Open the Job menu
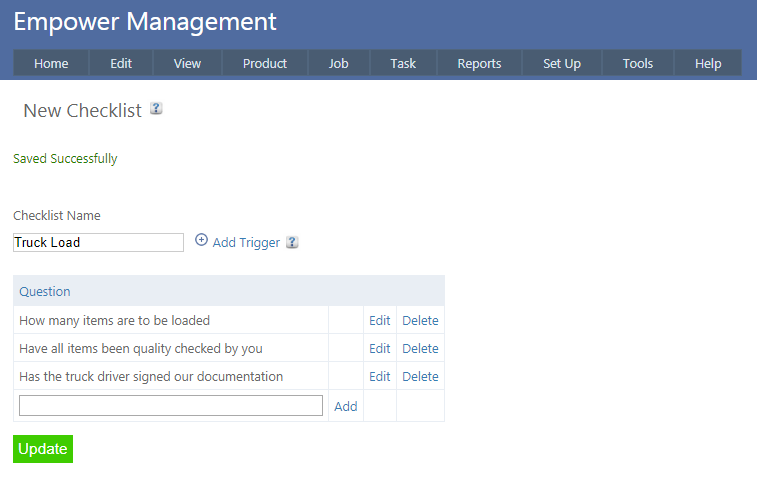757x477 pixels. 339,63
